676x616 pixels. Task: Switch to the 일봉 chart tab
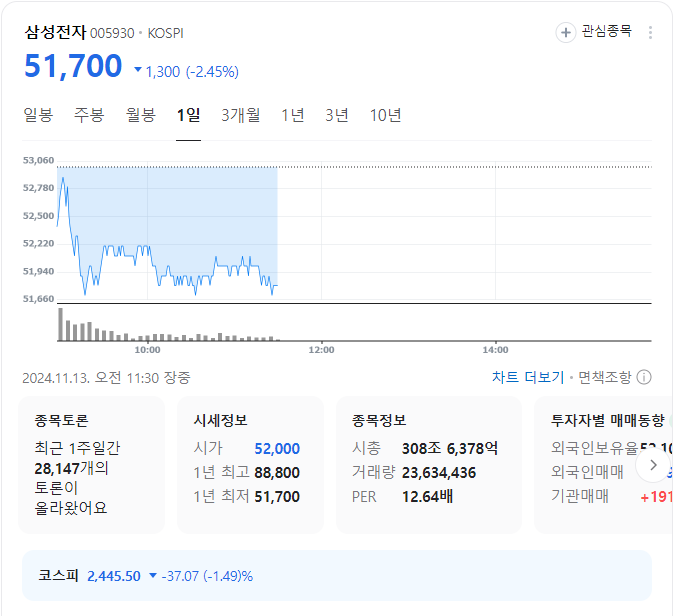coord(38,115)
